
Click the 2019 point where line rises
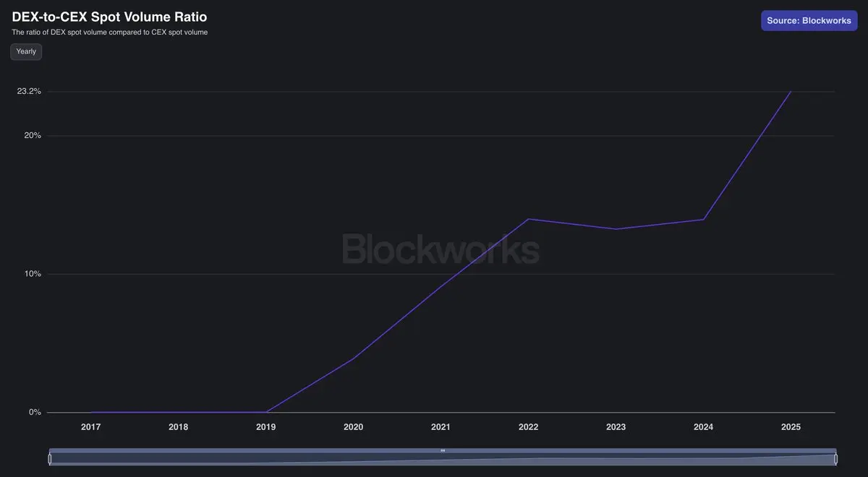266,412
